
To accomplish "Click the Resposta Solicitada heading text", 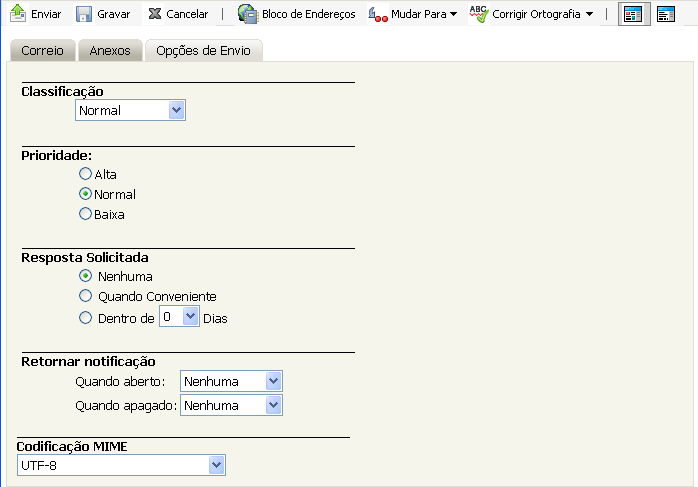I will pos(85,258).
